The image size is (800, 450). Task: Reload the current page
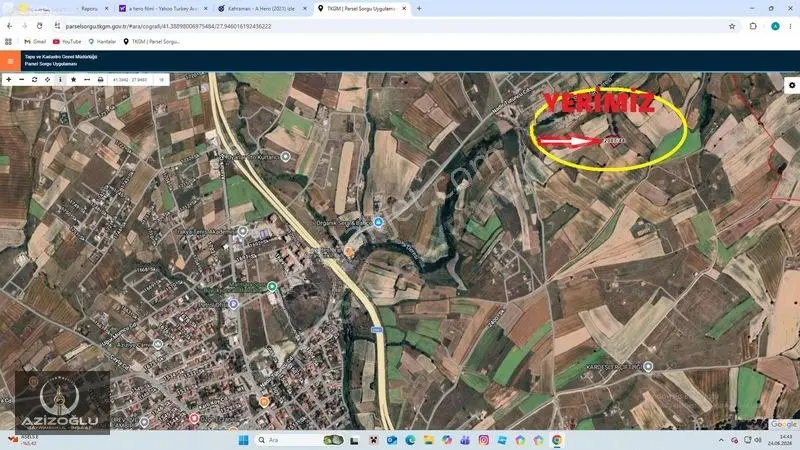[39, 26]
